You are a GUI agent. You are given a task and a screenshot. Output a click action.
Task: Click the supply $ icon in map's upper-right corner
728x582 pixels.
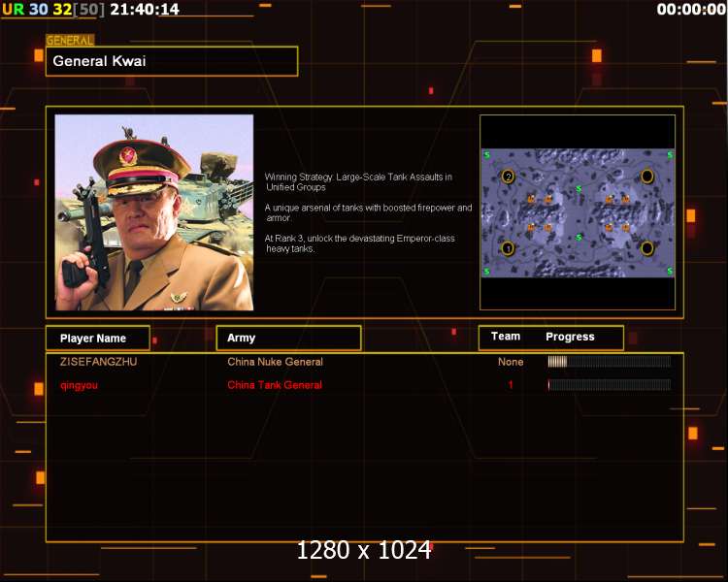pos(670,155)
